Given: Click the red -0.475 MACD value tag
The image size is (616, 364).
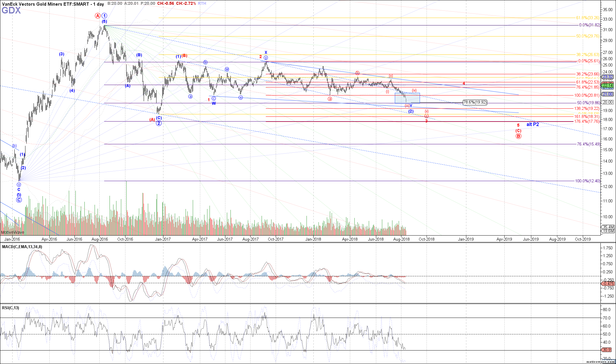Looking at the screenshot, I should [x=608, y=283].
